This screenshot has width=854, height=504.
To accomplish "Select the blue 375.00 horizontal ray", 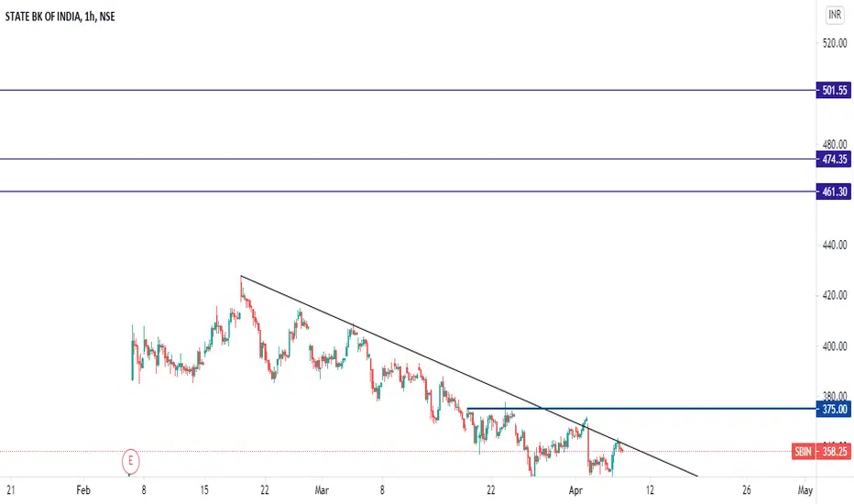I will [x=641, y=409].
